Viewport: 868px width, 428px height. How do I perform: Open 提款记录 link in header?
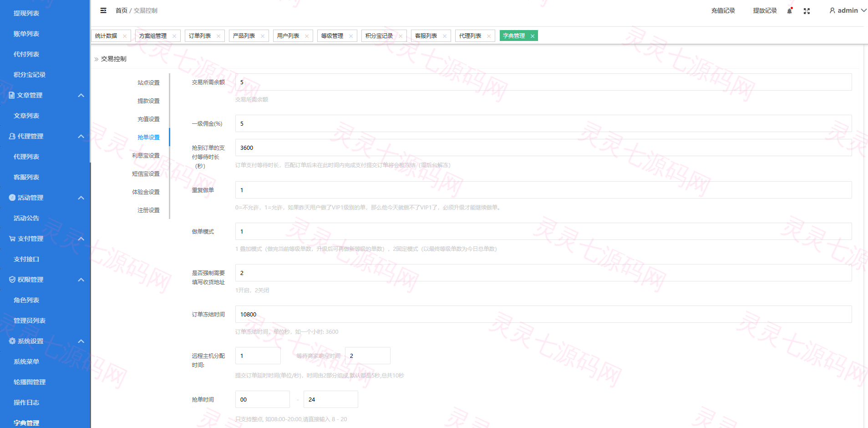765,10
